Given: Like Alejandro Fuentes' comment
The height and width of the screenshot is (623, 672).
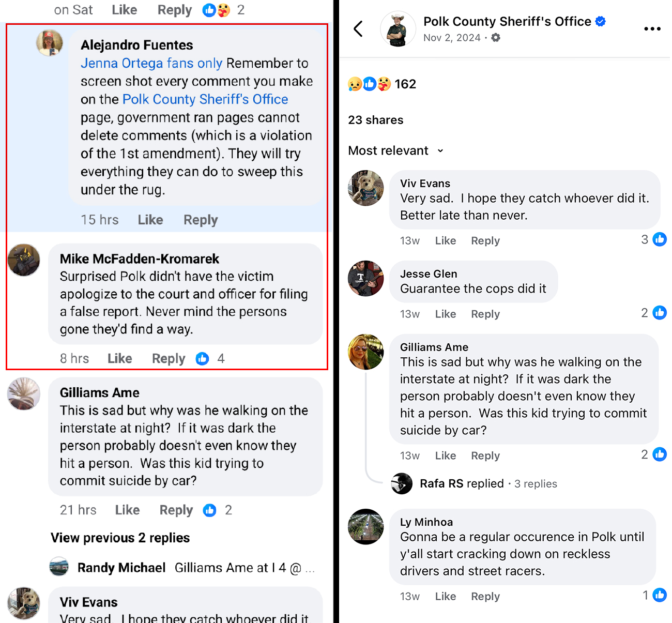Looking at the screenshot, I should point(150,220).
